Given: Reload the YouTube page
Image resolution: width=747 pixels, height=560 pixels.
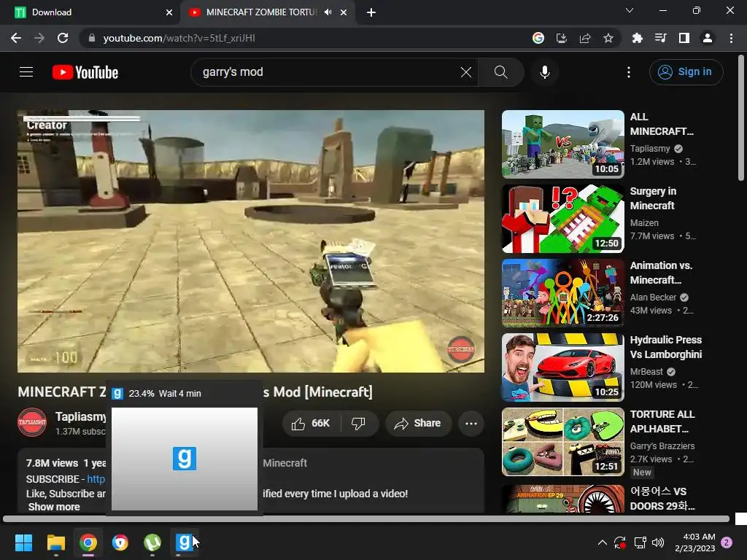Looking at the screenshot, I should [x=63, y=38].
